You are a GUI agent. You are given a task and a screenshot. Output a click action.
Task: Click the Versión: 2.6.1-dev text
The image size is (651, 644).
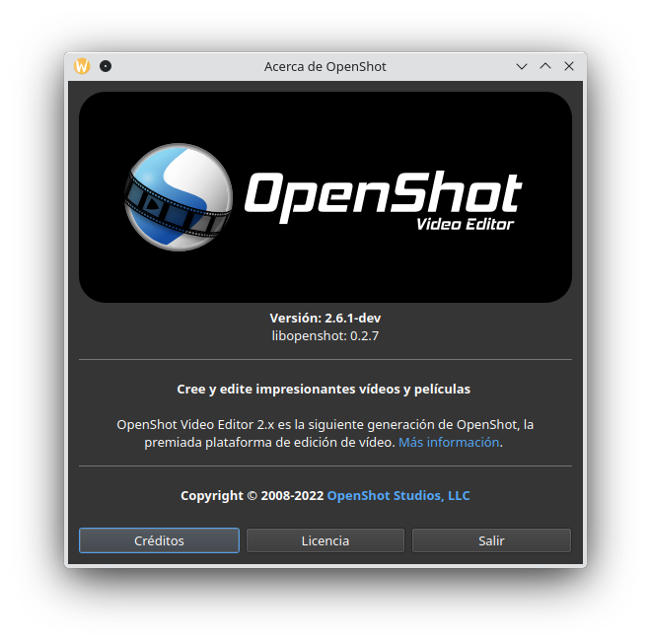click(325, 319)
